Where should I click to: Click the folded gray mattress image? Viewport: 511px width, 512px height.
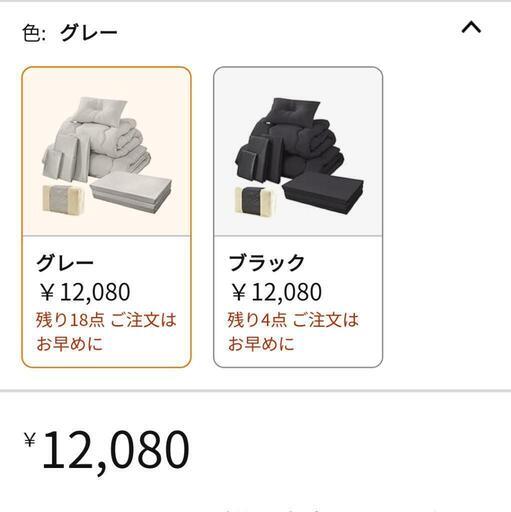(x=131, y=192)
